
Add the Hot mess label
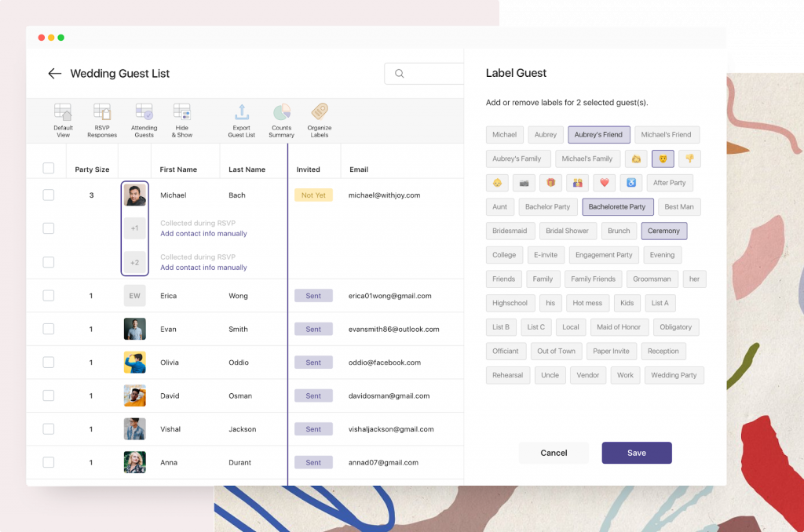(587, 304)
